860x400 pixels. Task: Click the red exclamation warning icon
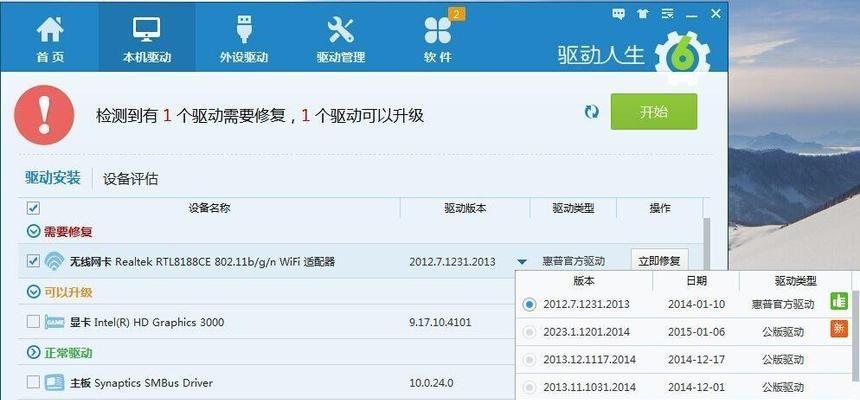44,115
